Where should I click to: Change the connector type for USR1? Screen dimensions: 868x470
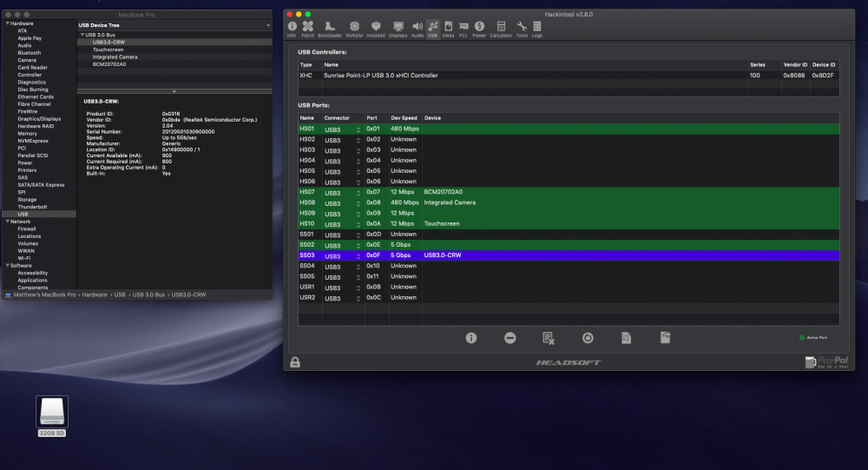tap(343, 288)
